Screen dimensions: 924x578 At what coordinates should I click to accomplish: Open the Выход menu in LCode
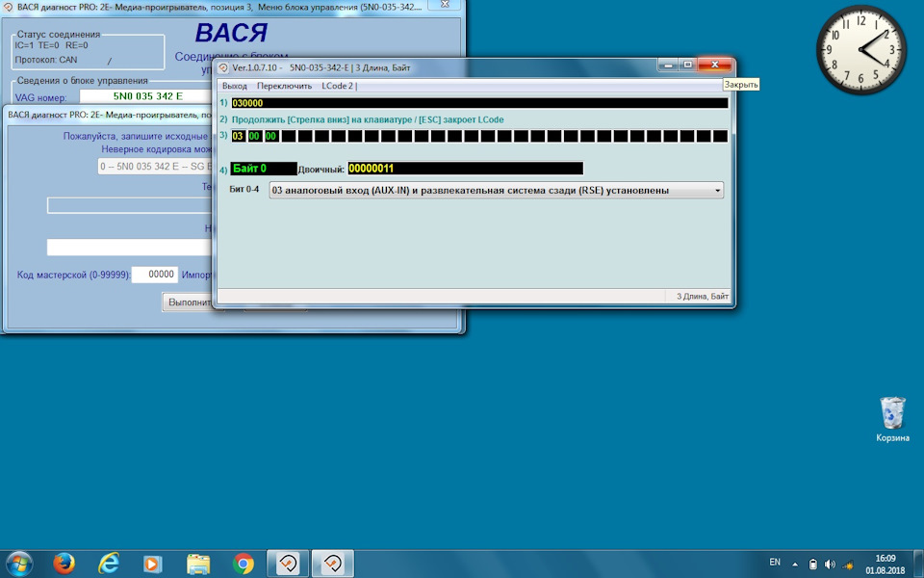click(x=235, y=86)
